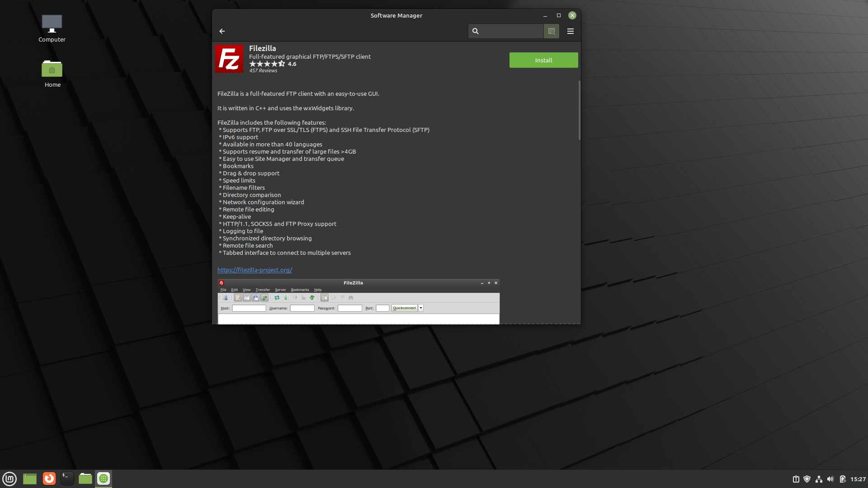Click the '* IPv6 support' line
This screenshot has height=488, width=868.
tap(239, 137)
